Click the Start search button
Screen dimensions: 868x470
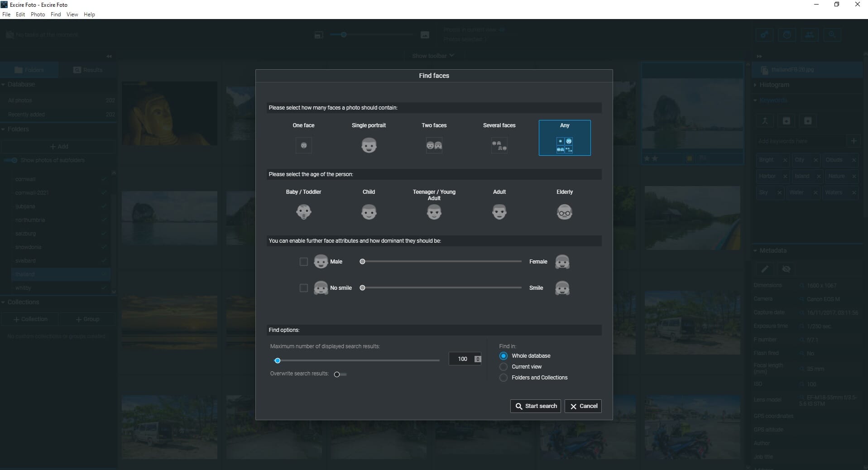point(536,406)
